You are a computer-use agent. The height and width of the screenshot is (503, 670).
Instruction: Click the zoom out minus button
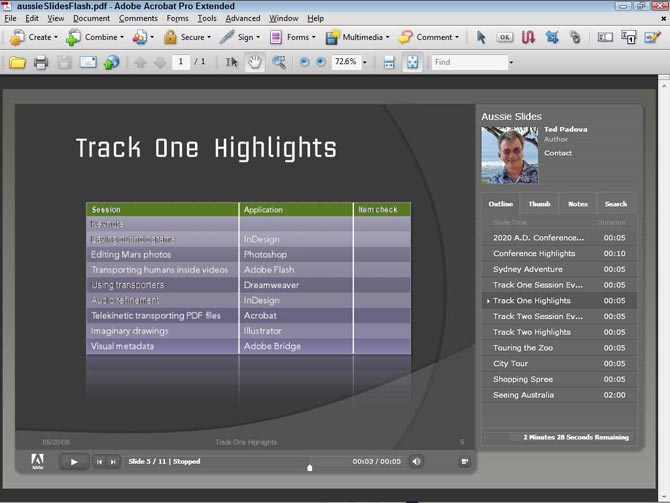[x=304, y=62]
